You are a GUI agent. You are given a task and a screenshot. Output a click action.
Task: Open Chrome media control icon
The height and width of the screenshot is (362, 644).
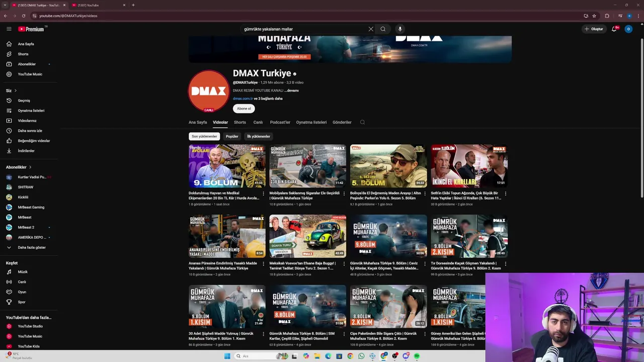click(x=619, y=16)
